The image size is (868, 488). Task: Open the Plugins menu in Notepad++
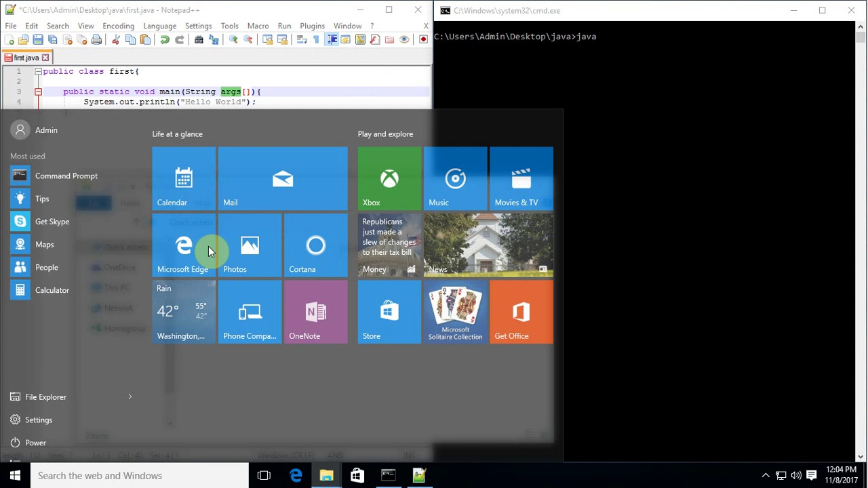click(313, 26)
